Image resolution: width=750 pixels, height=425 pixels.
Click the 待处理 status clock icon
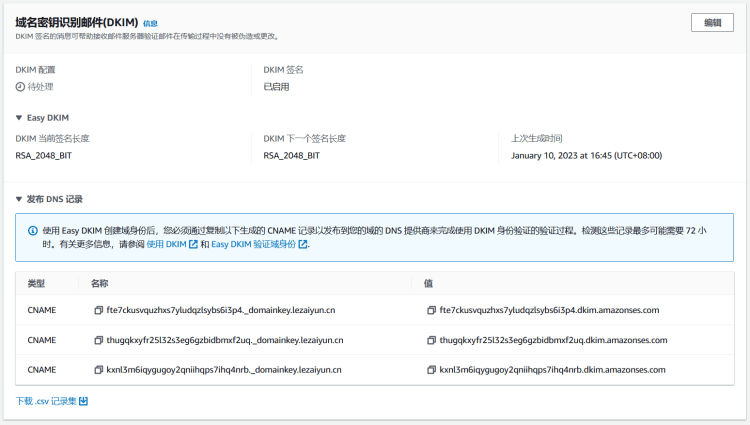pos(20,87)
